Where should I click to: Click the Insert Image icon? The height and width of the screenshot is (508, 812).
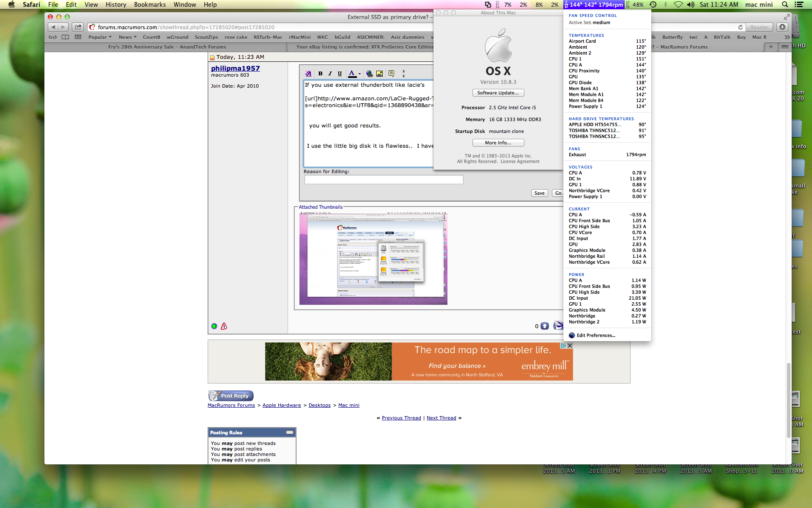click(380, 74)
